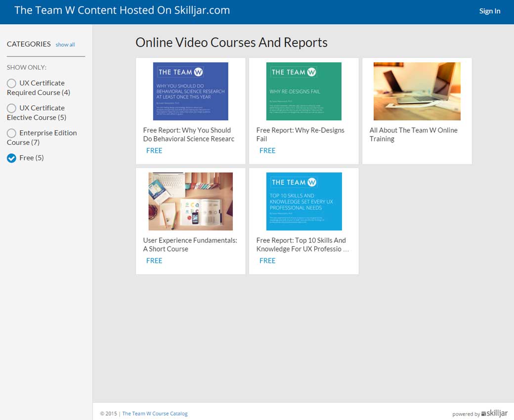The image size is (514, 420).
Task: Click Free Report: Top 10 Skills title
Action: point(302,245)
